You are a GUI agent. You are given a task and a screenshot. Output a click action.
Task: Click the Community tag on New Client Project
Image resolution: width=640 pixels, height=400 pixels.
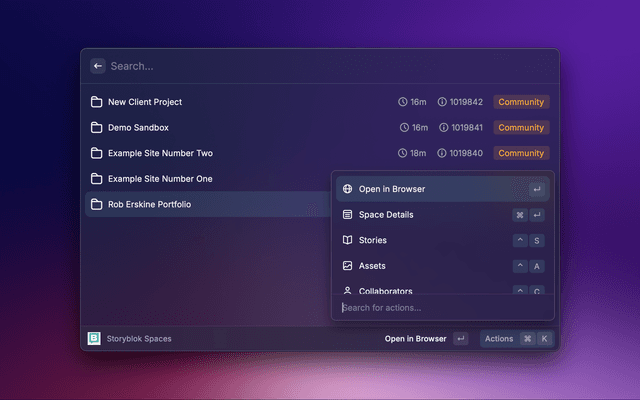(521, 102)
